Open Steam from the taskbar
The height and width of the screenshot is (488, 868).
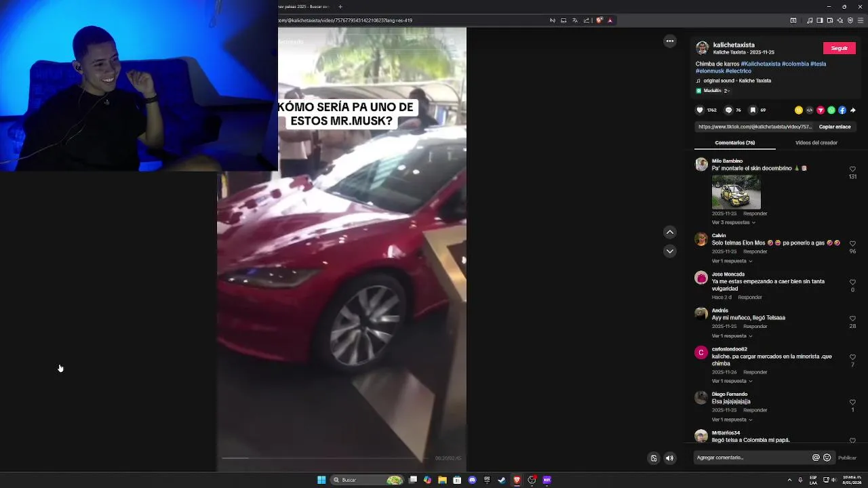click(502, 480)
